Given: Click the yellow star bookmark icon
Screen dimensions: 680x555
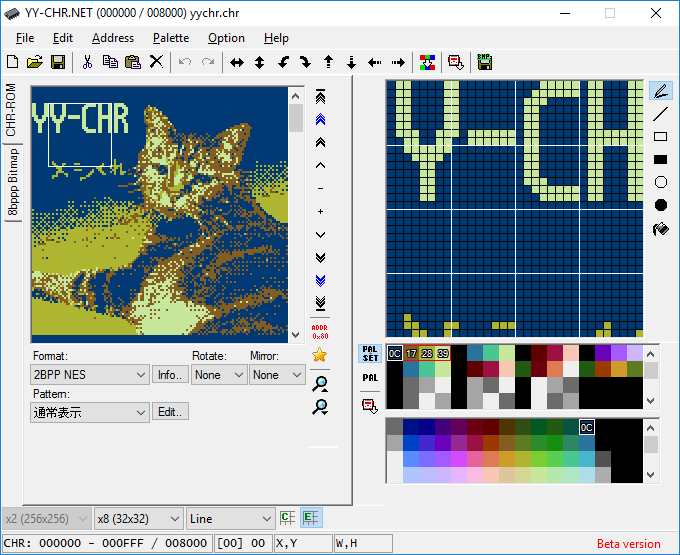Looking at the screenshot, I should pos(320,354).
